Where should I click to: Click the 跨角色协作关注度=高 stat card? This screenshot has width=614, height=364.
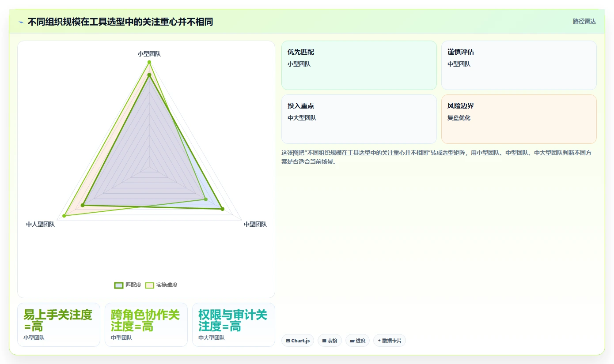pos(146,325)
